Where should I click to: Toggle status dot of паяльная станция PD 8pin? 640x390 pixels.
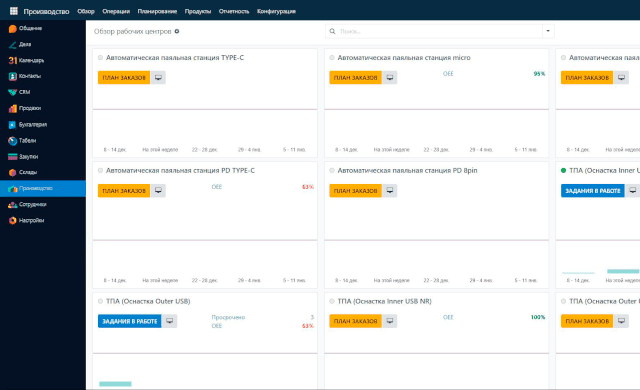[332, 171]
